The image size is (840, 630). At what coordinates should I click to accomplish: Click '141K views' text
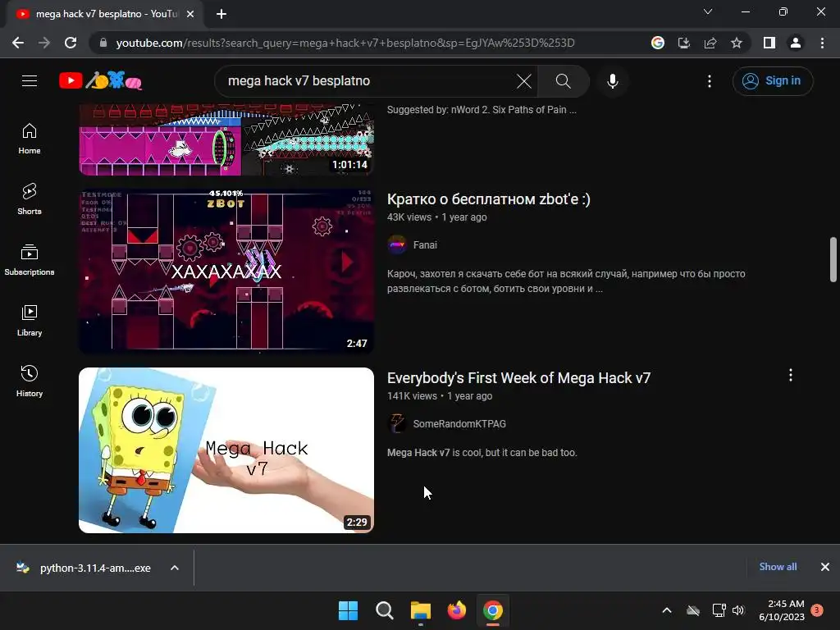[x=412, y=396]
